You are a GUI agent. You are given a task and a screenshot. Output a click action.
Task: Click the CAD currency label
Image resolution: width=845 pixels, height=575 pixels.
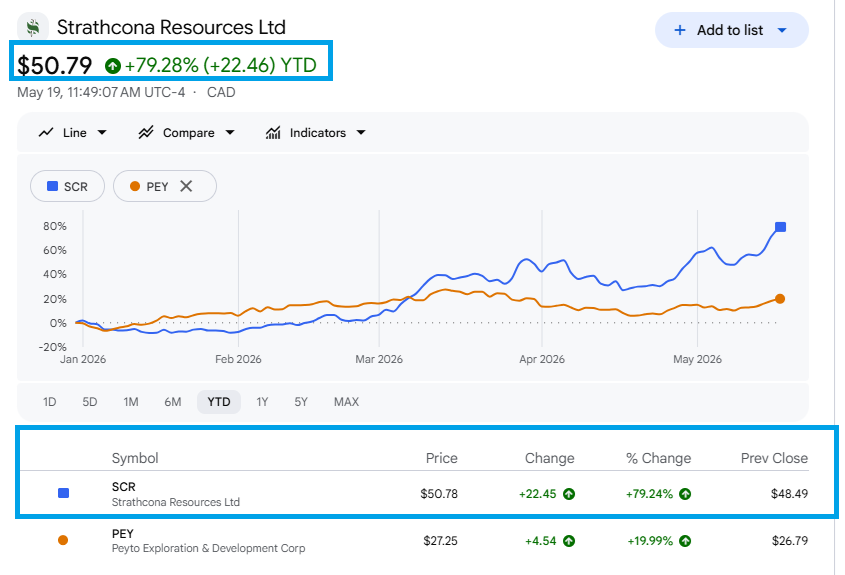coord(221,92)
